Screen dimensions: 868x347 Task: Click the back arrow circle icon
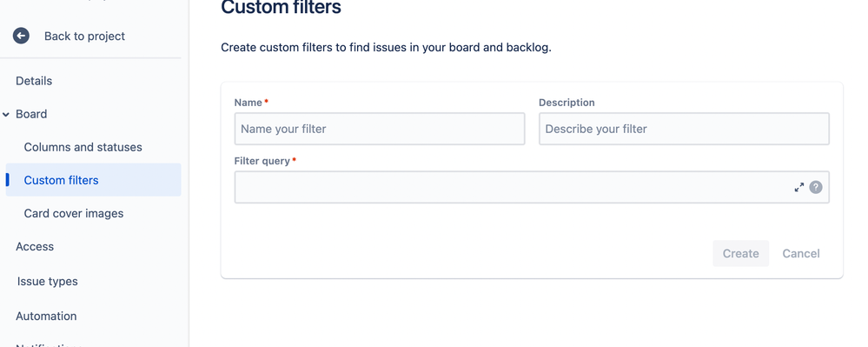point(21,36)
